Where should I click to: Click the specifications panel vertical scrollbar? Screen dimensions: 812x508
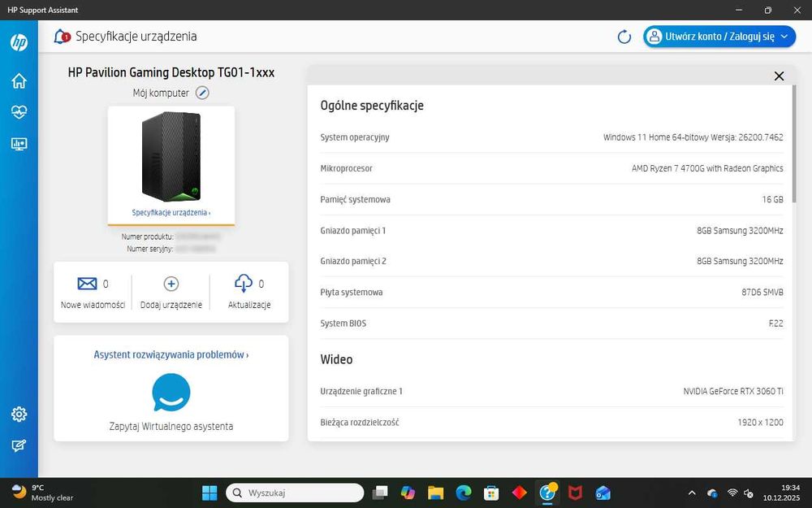793,145
